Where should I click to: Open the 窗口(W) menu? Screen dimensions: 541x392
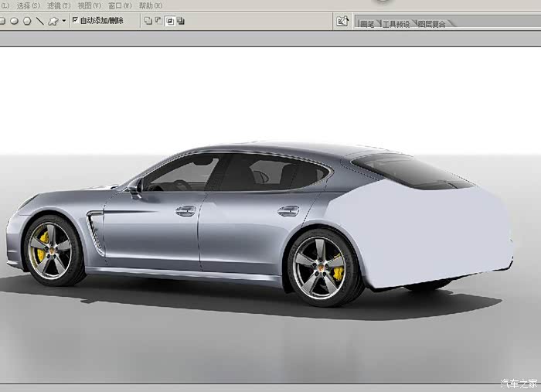(119, 5)
